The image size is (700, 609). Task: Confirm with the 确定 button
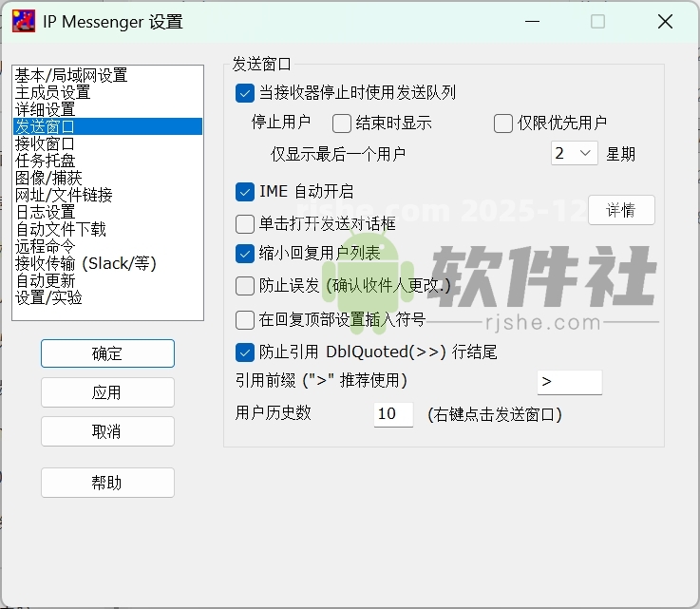[x=107, y=353]
